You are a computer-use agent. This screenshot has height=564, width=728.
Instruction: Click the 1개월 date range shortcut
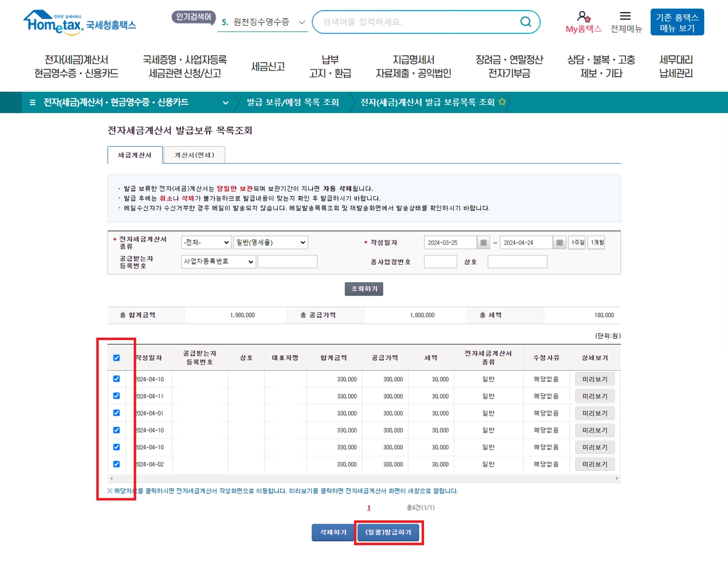(596, 242)
